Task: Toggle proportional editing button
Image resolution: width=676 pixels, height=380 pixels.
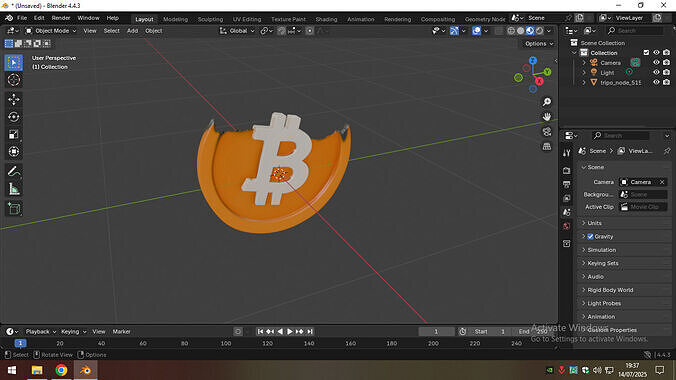Action: pyautogui.click(x=310, y=31)
